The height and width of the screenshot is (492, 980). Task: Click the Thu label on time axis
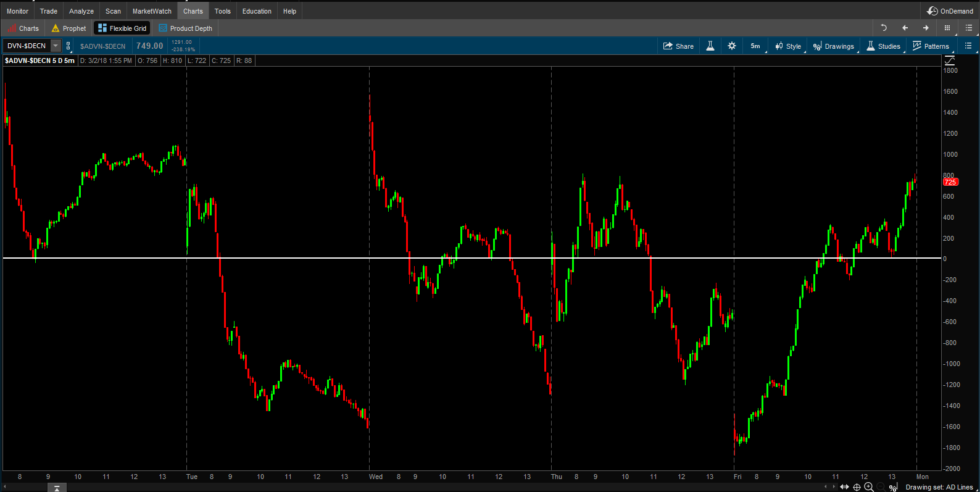(557, 477)
